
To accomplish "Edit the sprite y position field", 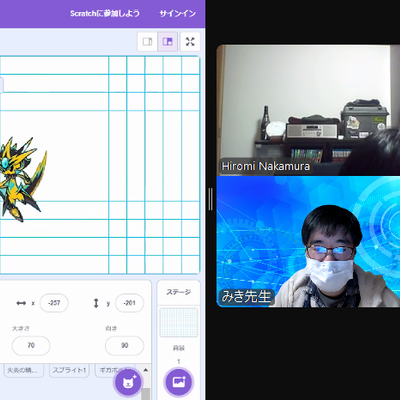I will pos(129,303).
